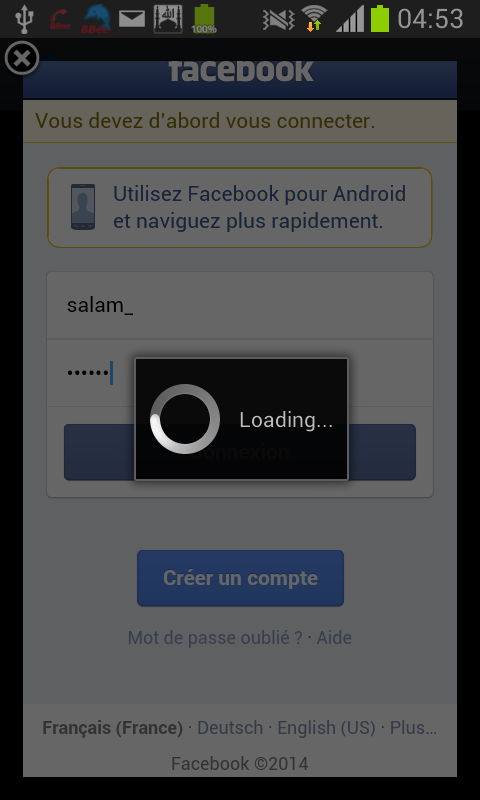Click the Créer un compte button
Image resolution: width=480 pixels, height=800 pixels.
[240, 578]
